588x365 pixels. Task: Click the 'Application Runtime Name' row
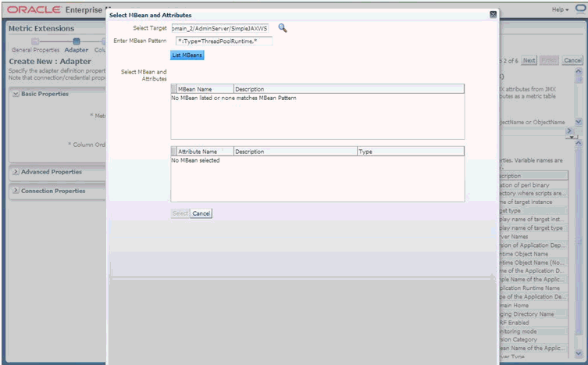coord(533,288)
